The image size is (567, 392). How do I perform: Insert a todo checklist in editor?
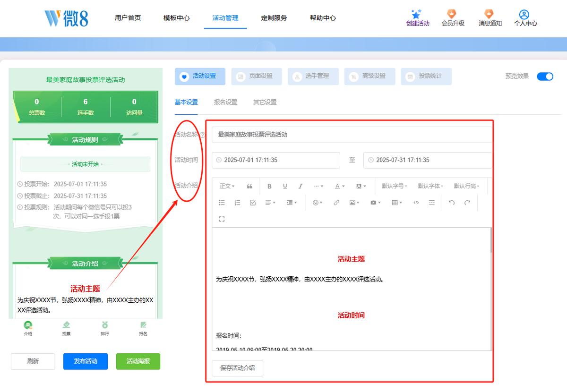[x=253, y=203]
